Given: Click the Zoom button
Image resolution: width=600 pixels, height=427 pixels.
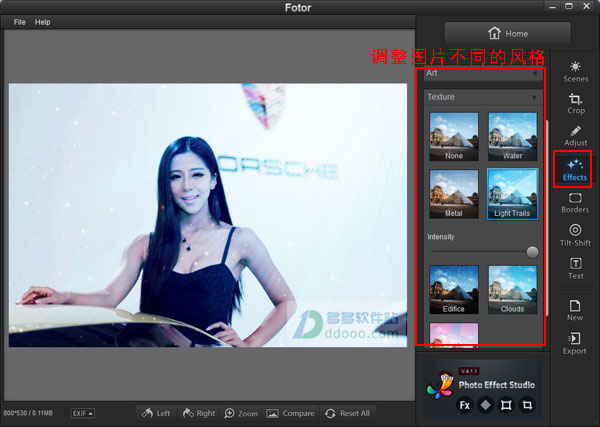Looking at the screenshot, I should pyautogui.click(x=241, y=413).
